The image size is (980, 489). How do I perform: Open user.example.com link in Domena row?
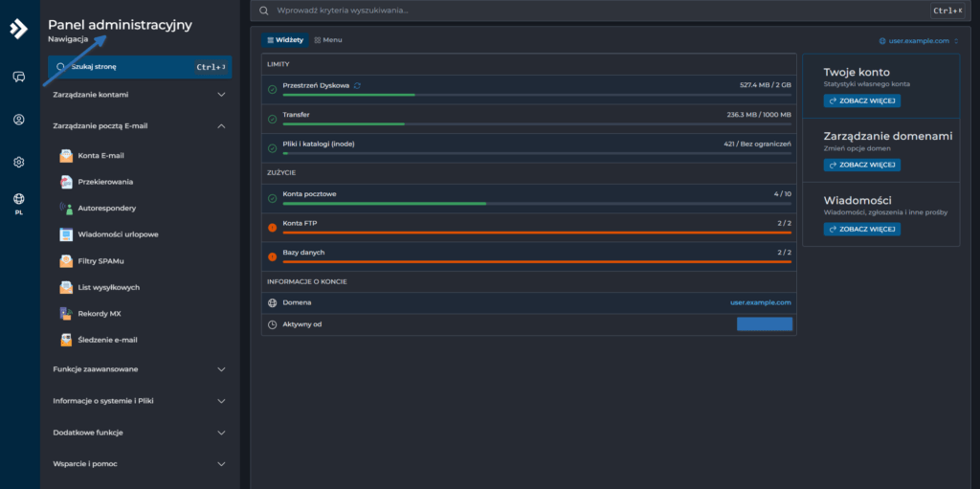760,302
